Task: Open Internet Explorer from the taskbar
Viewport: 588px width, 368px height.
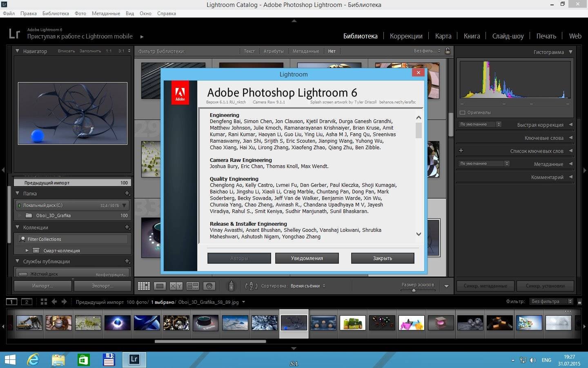Action: point(33,360)
